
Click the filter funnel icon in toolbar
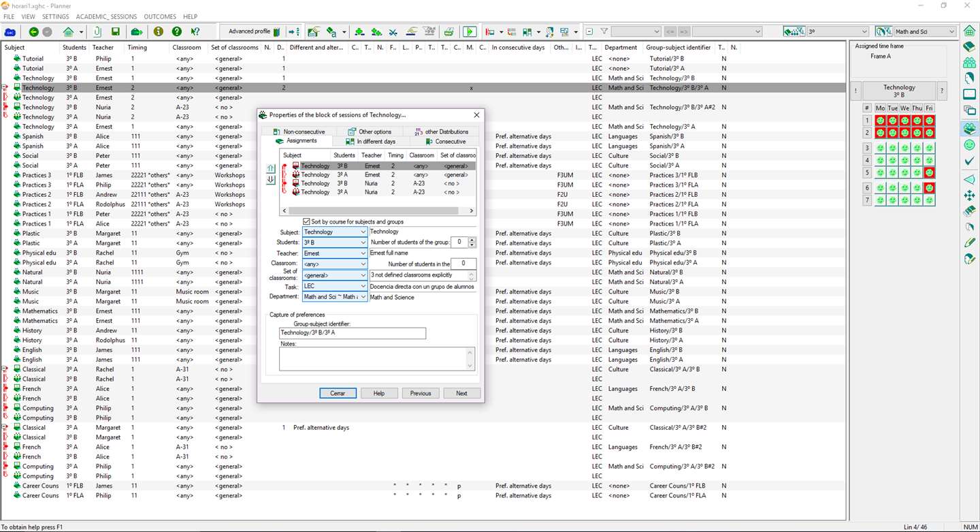coord(604,32)
